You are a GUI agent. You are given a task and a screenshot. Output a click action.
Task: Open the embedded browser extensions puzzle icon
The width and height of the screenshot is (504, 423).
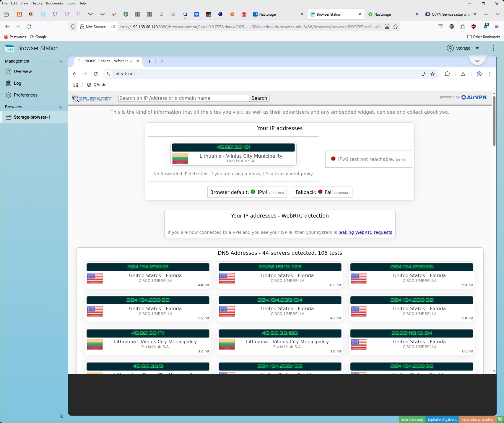(x=447, y=74)
